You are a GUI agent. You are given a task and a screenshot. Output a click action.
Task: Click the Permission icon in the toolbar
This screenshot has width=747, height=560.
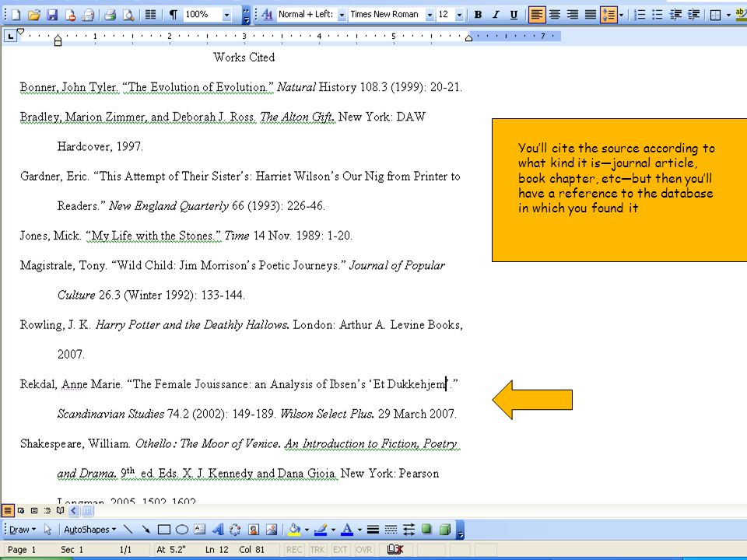point(70,15)
